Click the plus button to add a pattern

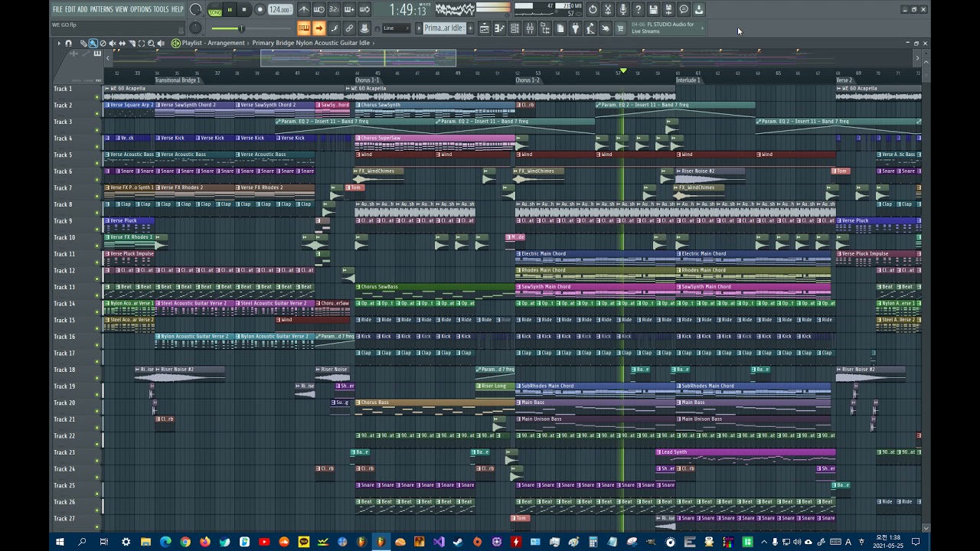coord(471,28)
